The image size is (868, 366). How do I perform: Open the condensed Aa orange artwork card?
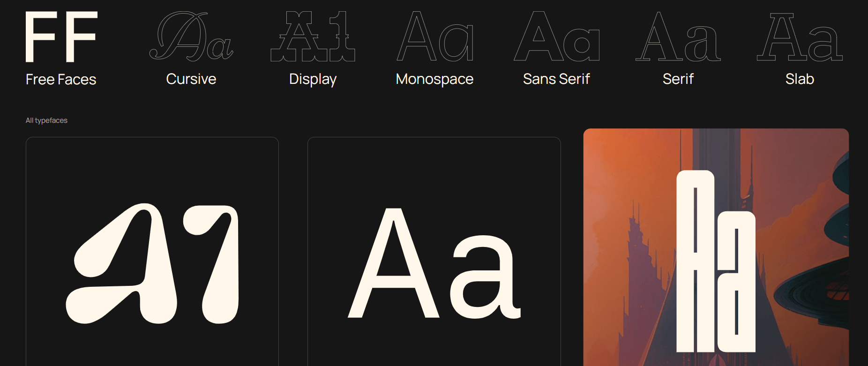(716, 247)
